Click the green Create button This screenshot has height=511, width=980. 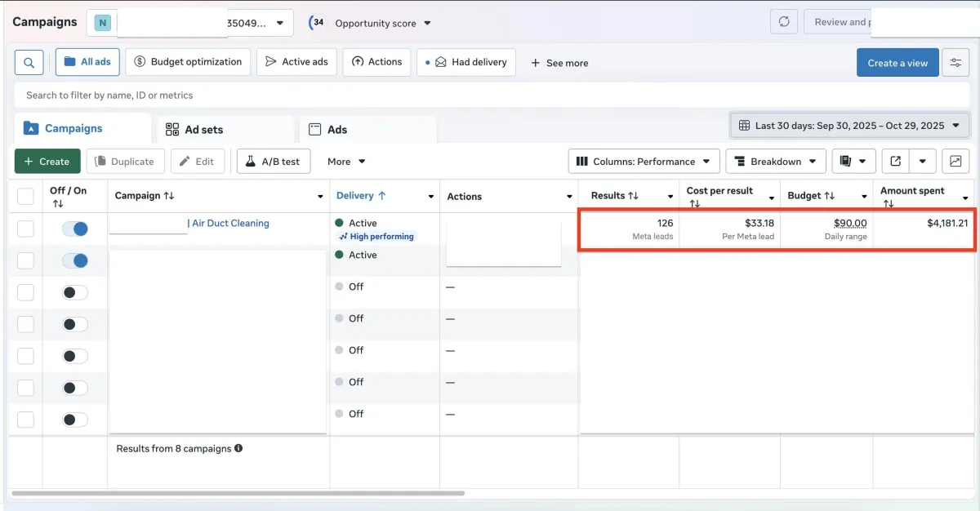(47, 162)
